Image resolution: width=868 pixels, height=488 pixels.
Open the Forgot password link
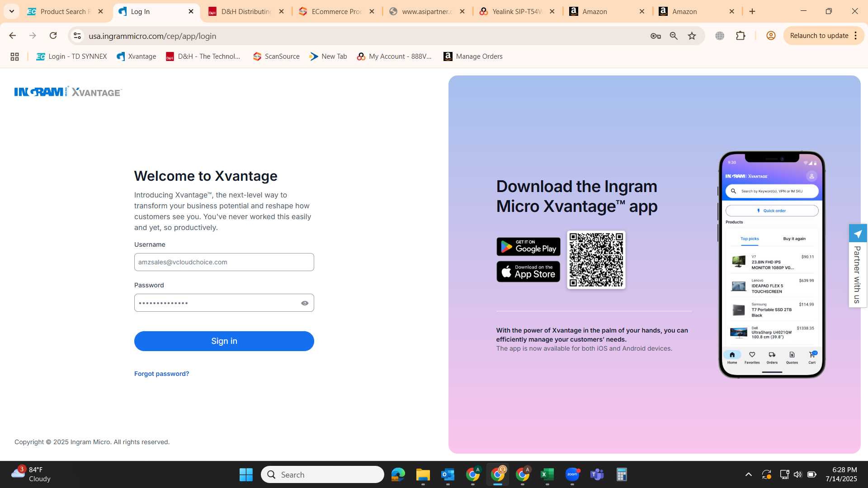click(x=161, y=374)
